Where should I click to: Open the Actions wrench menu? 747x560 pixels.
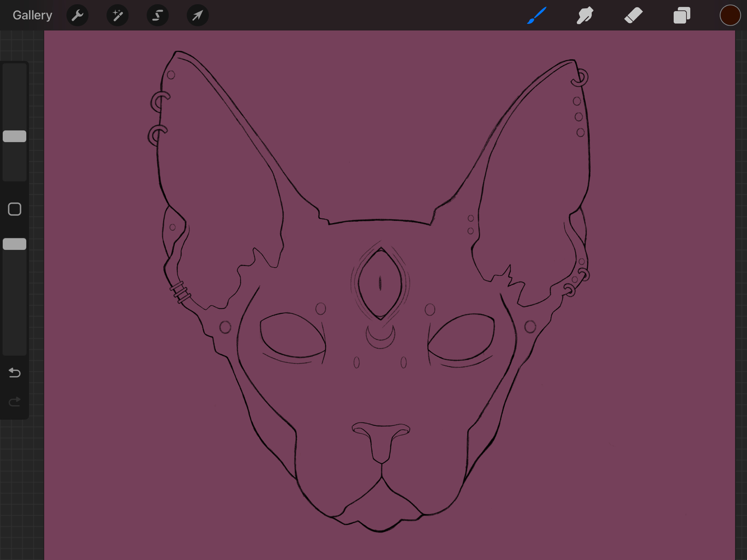tap(77, 15)
